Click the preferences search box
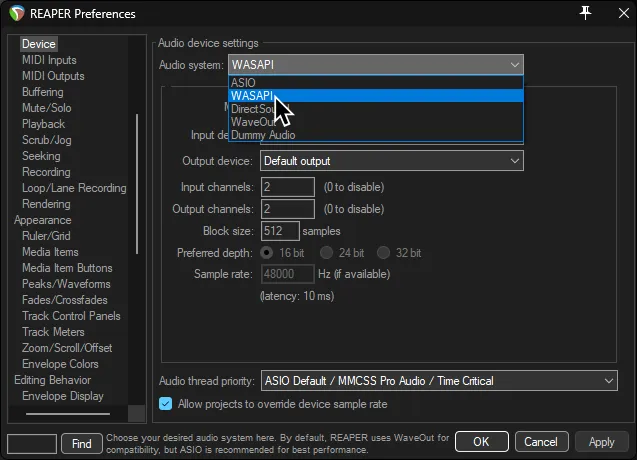 (32, 443)
